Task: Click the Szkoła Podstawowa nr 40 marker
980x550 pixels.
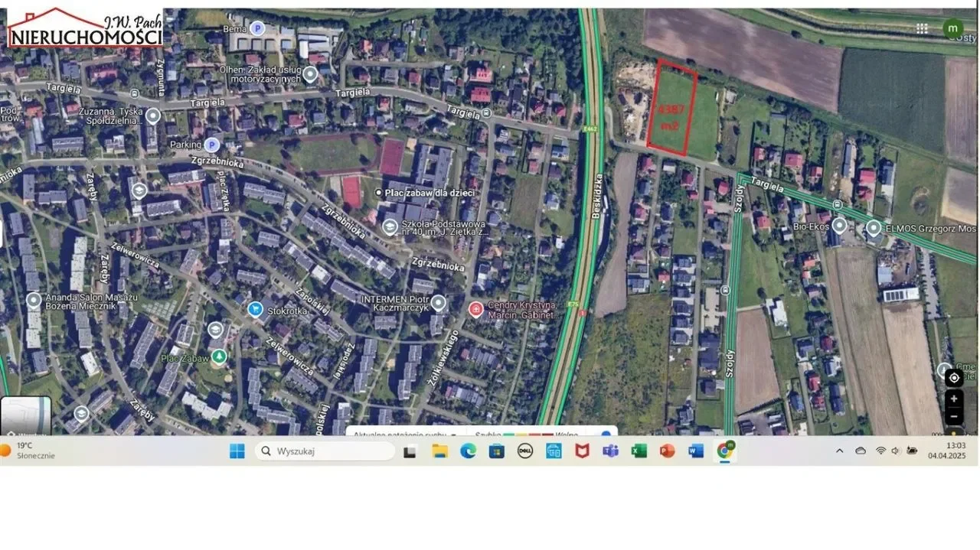Action: (x=390, y=226)
